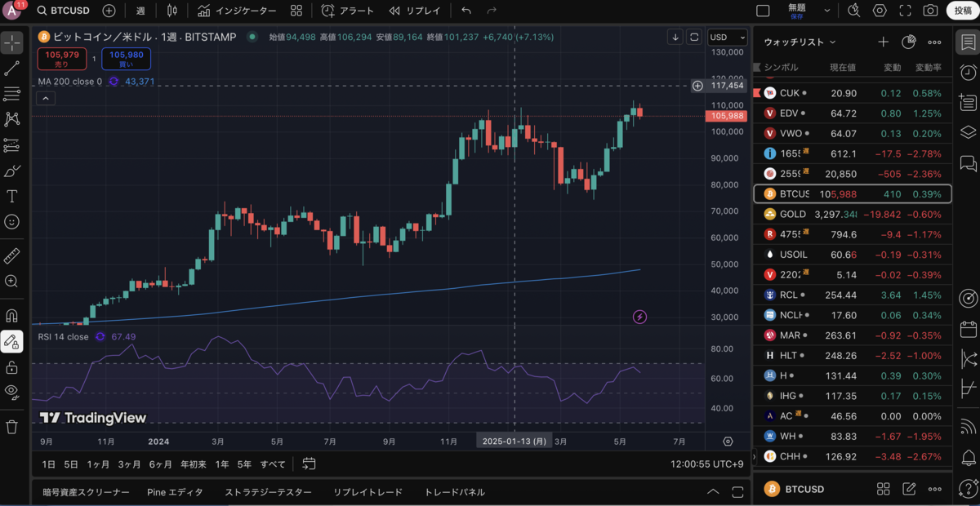980x506 pixels.
Task: Set chart range to 1 year
Action: coord(222,464)
